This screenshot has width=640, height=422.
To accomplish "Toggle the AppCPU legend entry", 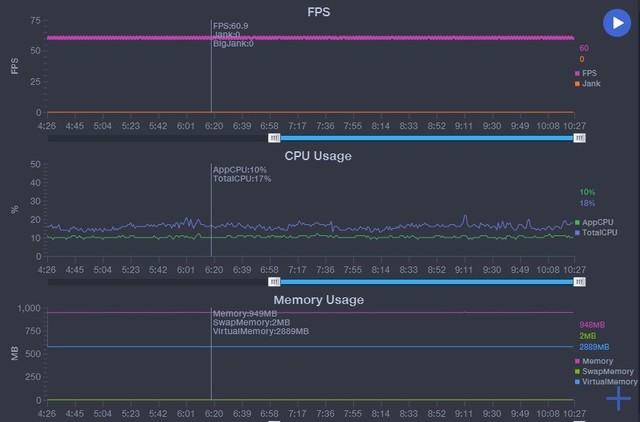I will coord(594,222).
